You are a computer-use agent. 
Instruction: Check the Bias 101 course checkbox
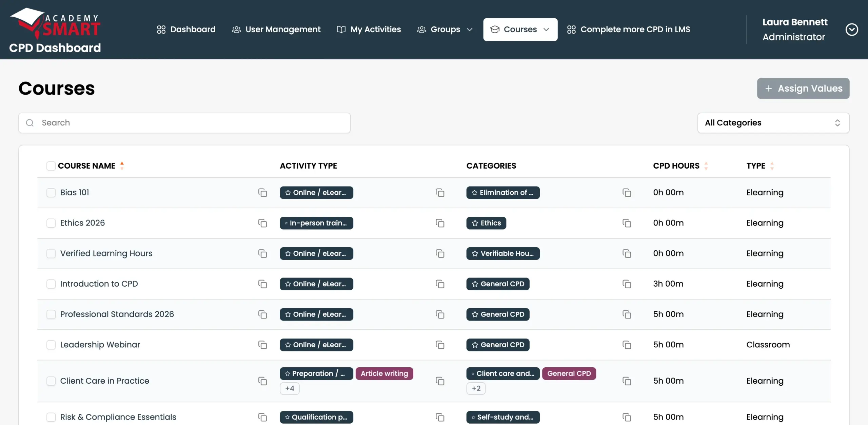[x=51, y=193]
